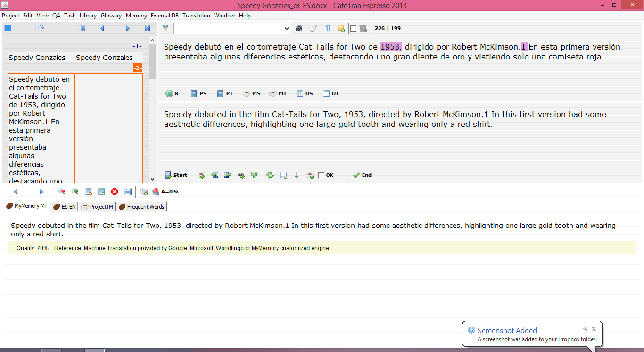Click the green refresh arrows icon
Image resolution: width=644 pixels, height=352 pixels.
(x=270, y=175)
